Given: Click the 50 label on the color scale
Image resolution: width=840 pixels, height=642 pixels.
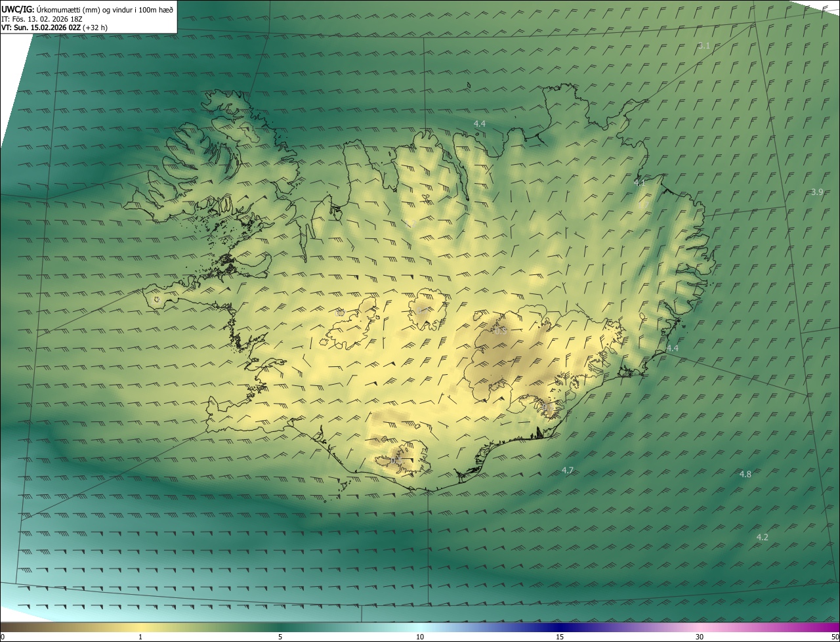Looking at the screenshot, I should click(835, 637).
